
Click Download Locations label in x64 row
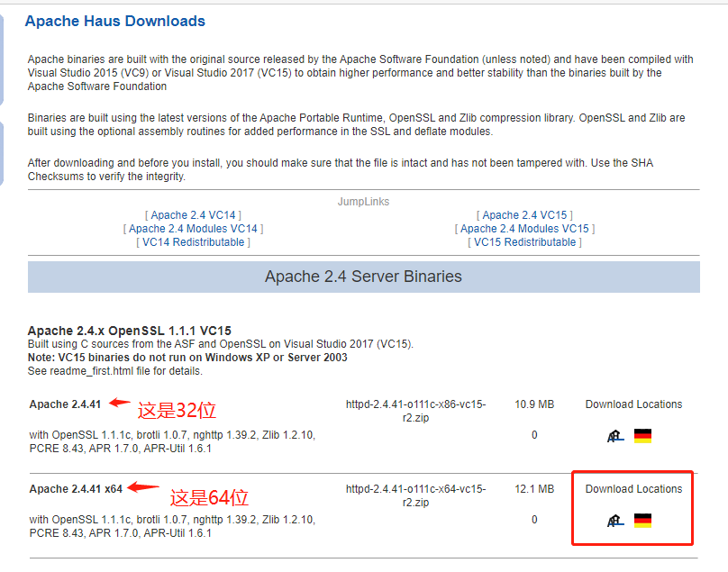(633, 489)
